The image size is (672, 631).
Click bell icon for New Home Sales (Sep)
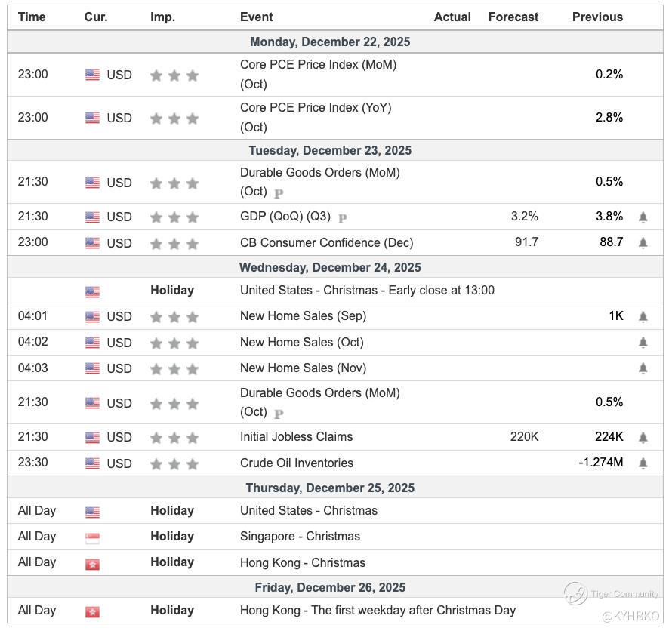click(x=643, y=317)
